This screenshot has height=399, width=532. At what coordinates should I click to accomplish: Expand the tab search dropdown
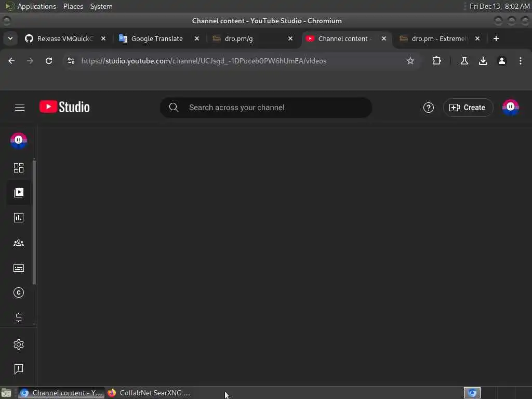[x=10, y=38]
